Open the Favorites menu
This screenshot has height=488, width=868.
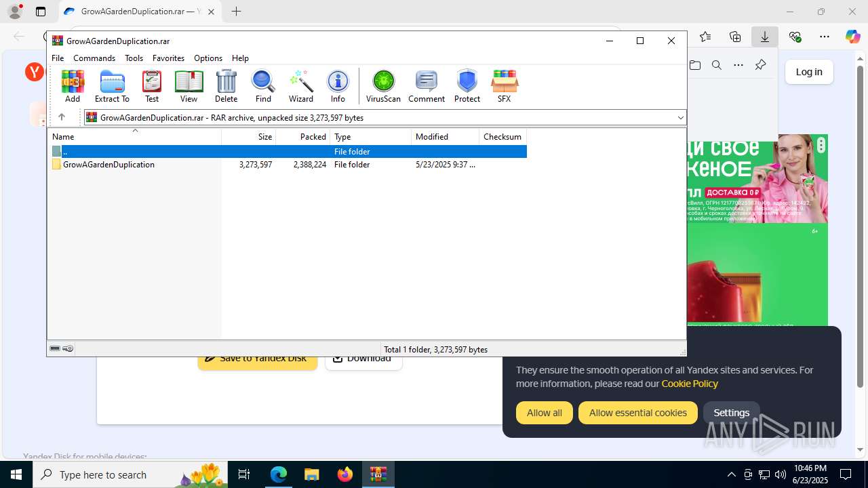pos(168,58)
